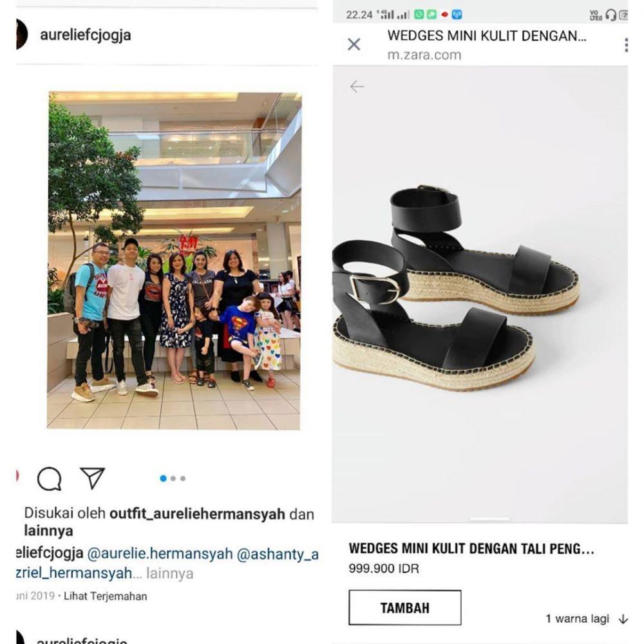Open the three-dot browser menu
The height and width of the screenshot is (644, 644).
(x=625, y=45)
